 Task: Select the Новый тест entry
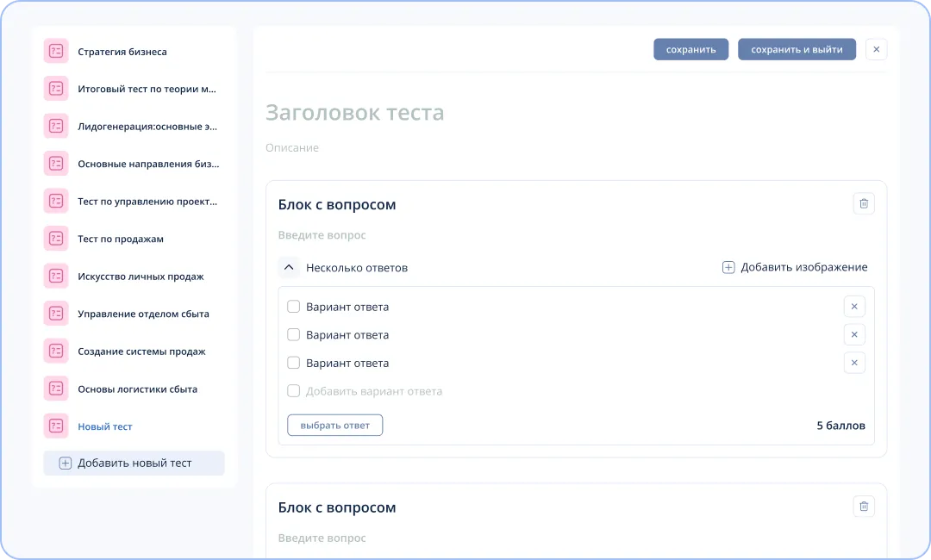105,426
